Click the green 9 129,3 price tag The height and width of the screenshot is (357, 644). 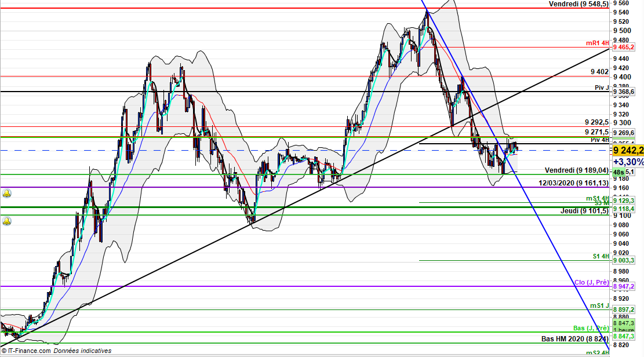pos(624,201)
